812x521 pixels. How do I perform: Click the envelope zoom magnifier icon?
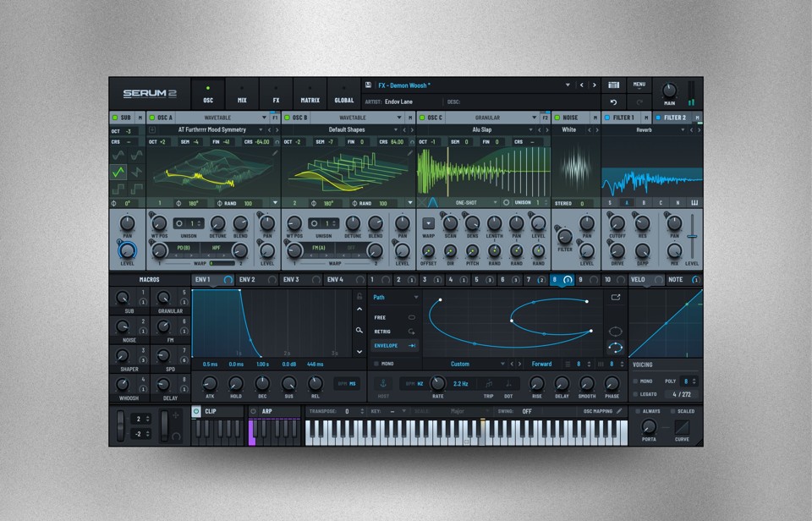[359, 330]
